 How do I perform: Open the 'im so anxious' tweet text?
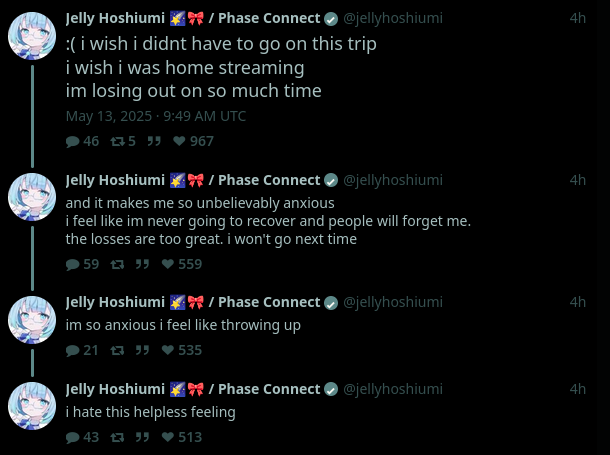tap(183, 325)
